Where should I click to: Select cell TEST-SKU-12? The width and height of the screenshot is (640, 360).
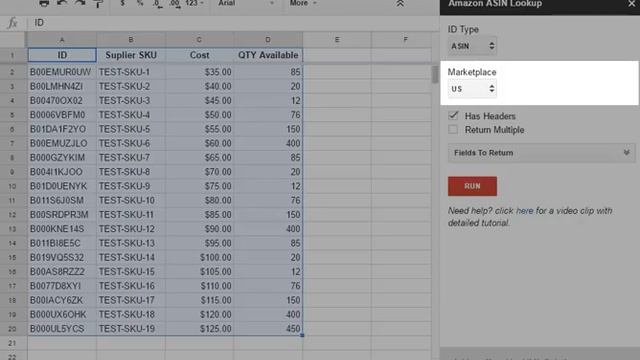pyautogui.click(x=131, y=229)
